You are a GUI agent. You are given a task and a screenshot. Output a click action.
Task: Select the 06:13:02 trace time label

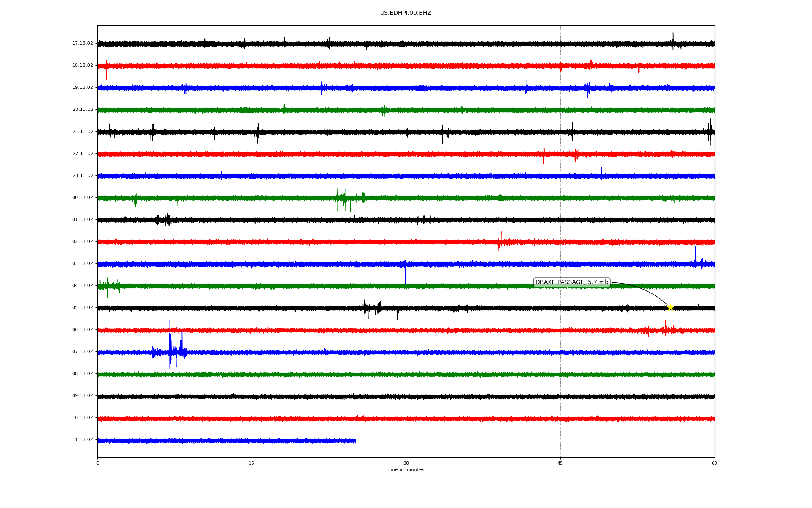click(82, 329)
